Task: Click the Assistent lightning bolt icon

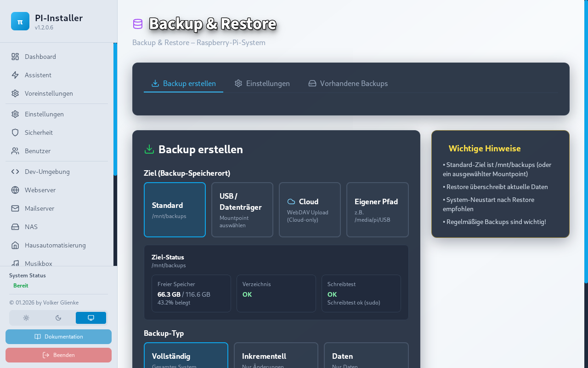Action: (15, 75)
